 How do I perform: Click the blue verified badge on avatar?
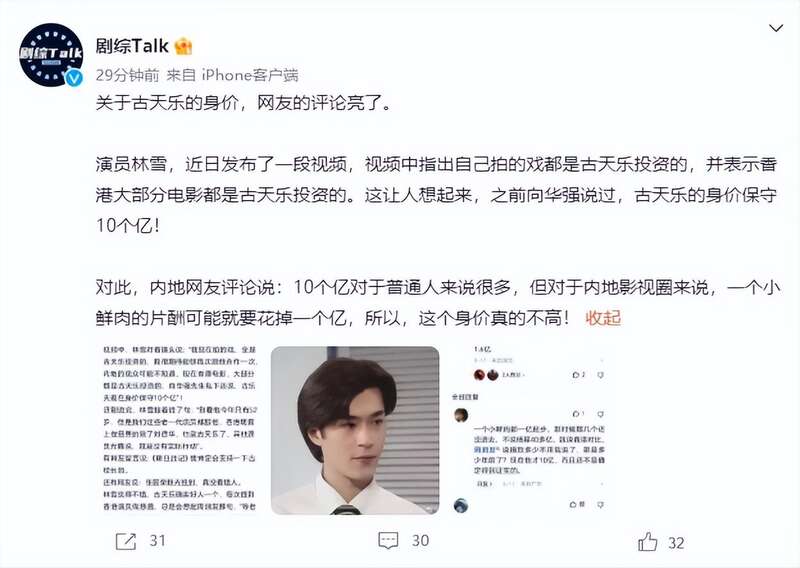point(74,78)
